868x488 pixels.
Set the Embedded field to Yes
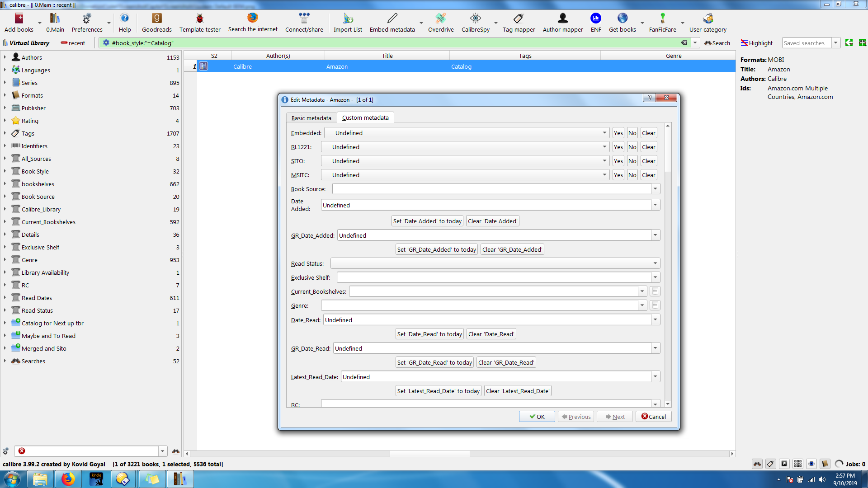pyautogui.click(x=618, y=133)
